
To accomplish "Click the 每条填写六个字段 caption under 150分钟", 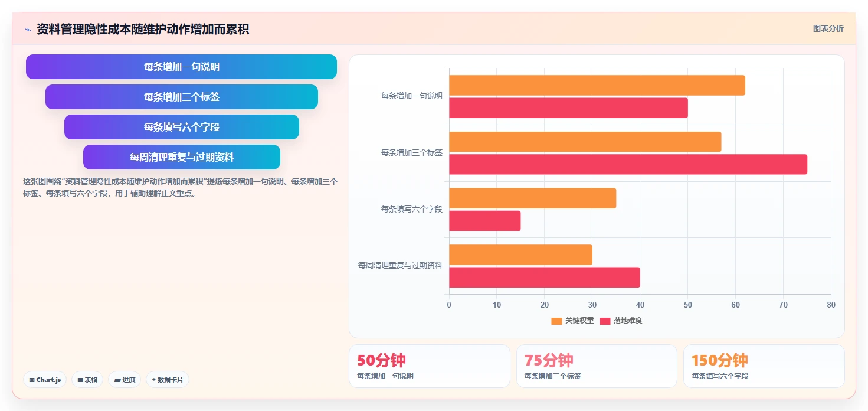I will [720, 376].
